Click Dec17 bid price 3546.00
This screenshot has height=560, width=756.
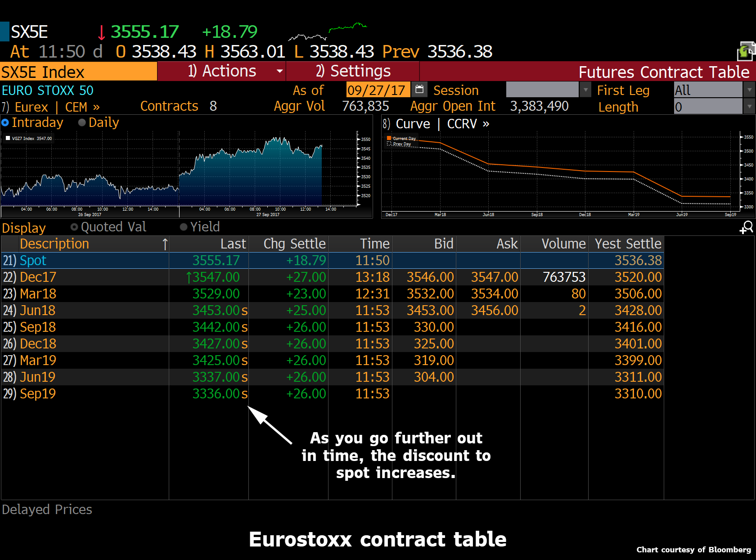(x=430, y=277)
